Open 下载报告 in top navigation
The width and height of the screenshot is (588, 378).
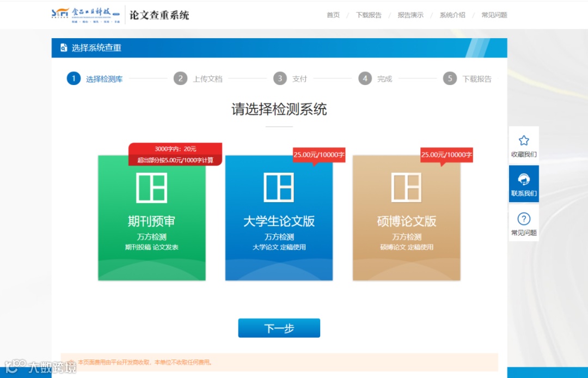pos(369,15)
